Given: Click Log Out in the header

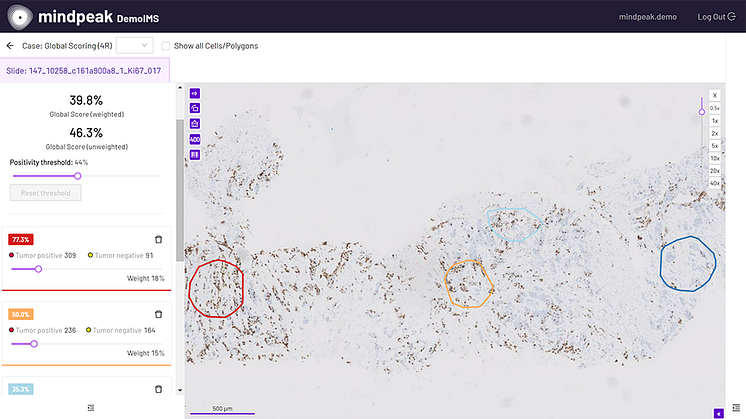Looking at the screenshot, I should (x=716, y=17).
